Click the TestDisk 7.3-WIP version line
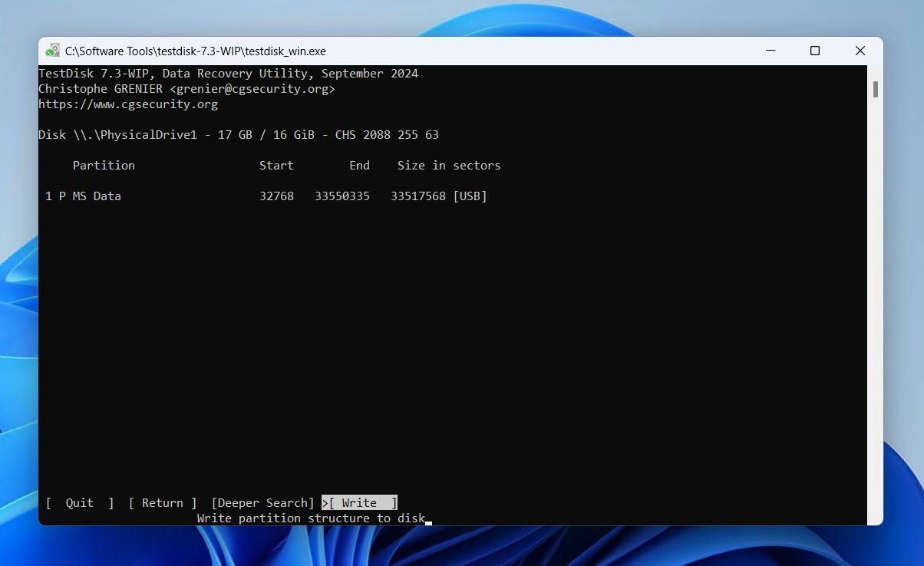The height and width of the screenshot is (566, 924). pyautogui.click(x=229, y=74)
